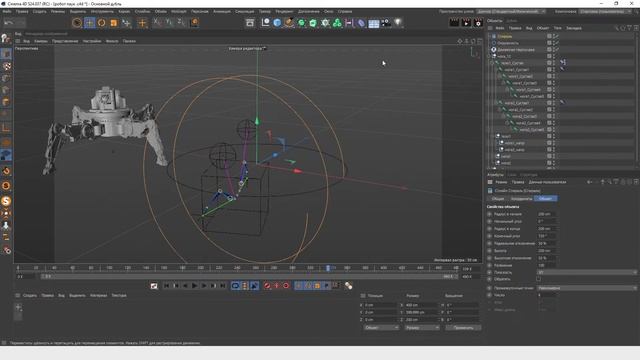The image size is (640, 360).
Task: Select the Движение персонажа object row
Action: pyautogui.click(x=516, y=50)
